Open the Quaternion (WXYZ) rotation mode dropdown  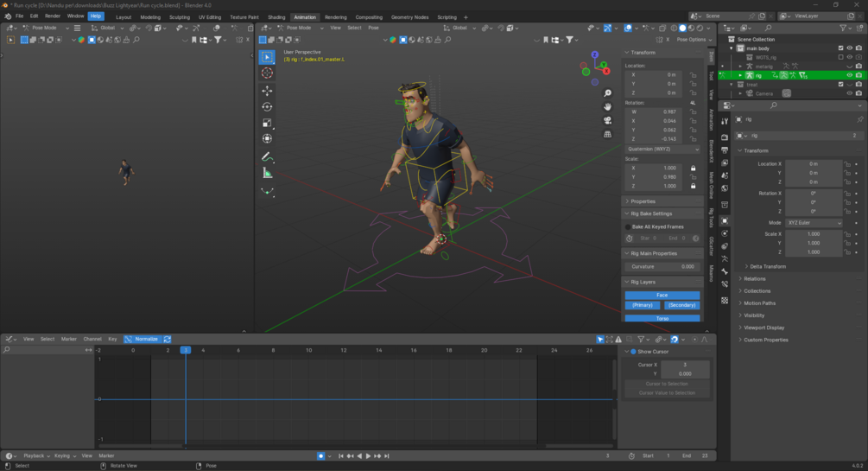(x=662, y=149)
